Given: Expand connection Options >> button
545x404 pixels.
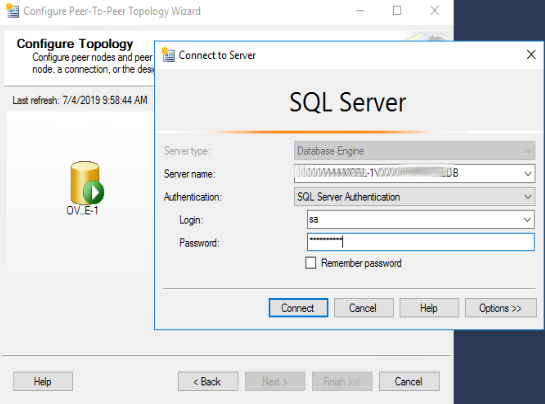Looking at the screenshot, I should tap(501, 308).
